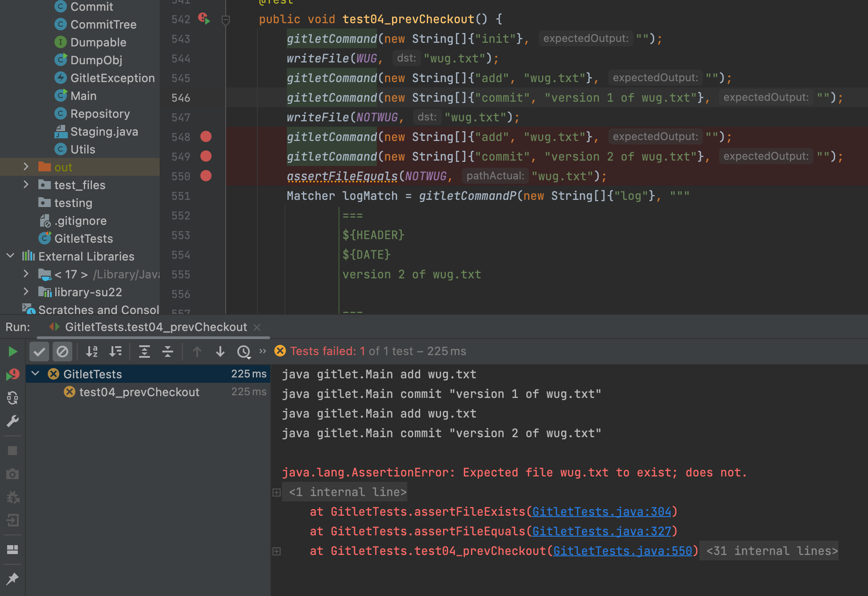Collapse the GitletTests result node
The image size is (868, 596).
[x=36, y=374]
